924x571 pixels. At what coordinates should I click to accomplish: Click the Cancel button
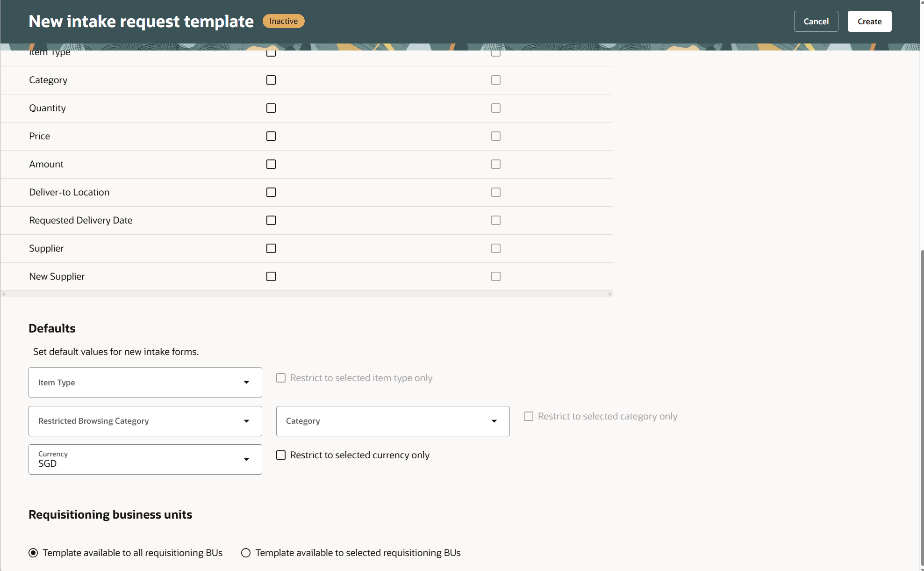816,22
